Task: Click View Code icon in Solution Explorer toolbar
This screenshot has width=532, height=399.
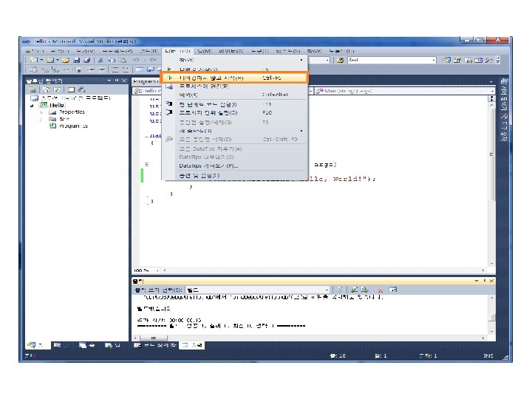Action: (71, 89)
